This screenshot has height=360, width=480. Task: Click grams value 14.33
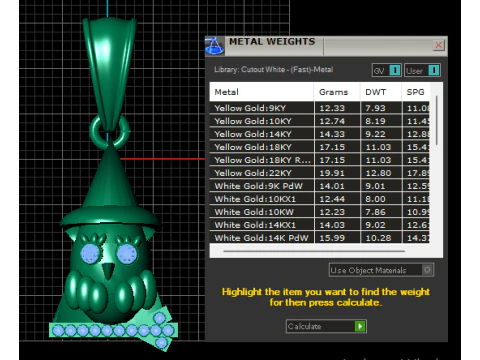pyautogui.click(x=332, y=134)
